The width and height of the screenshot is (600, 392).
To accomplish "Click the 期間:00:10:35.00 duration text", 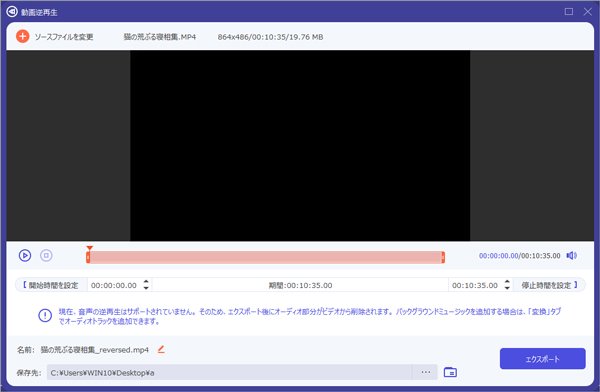I will [300, 285].
